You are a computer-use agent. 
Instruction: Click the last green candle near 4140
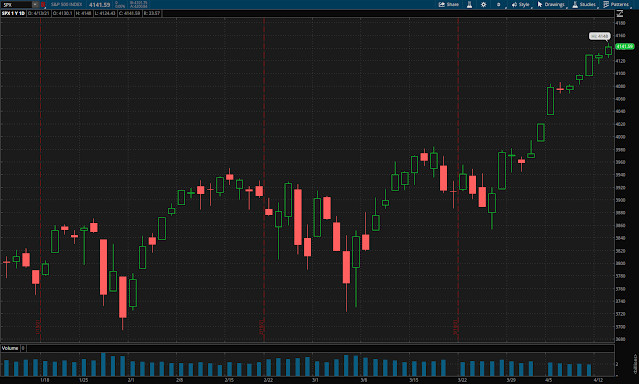[x=608, y=51]
